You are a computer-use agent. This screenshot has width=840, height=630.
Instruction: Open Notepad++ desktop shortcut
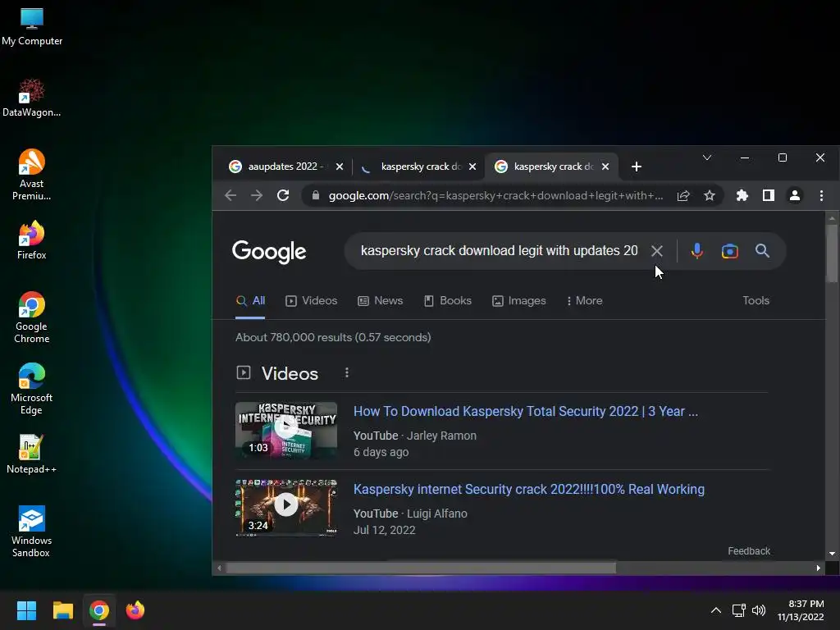tap(32, 454)
